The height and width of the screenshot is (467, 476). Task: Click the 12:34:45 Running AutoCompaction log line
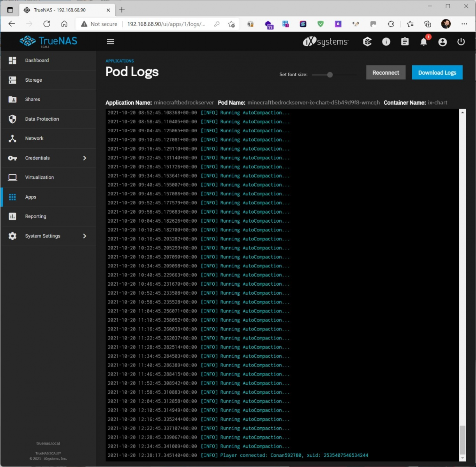pyautogui.click(x=199, y=446)
